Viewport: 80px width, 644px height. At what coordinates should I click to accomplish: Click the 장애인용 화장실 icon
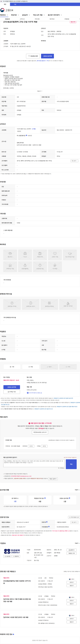49,304
